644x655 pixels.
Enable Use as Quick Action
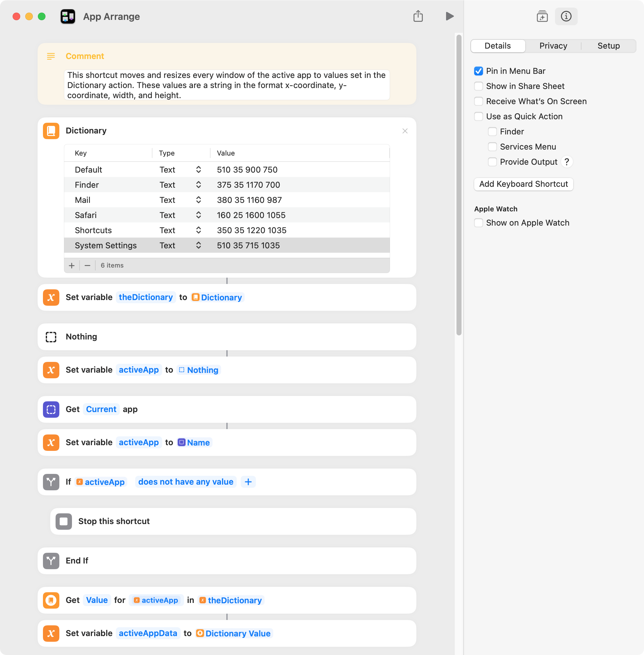click(x=478, y=117)
